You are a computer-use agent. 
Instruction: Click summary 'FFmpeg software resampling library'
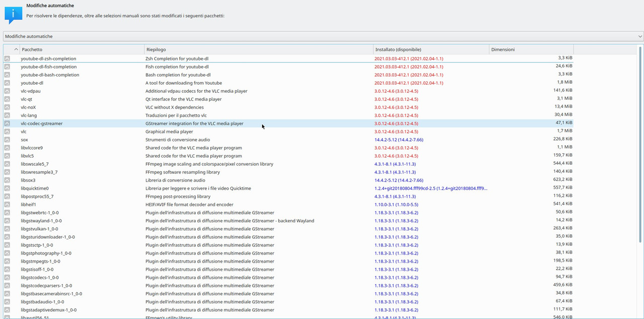click(x=183, y=172)
